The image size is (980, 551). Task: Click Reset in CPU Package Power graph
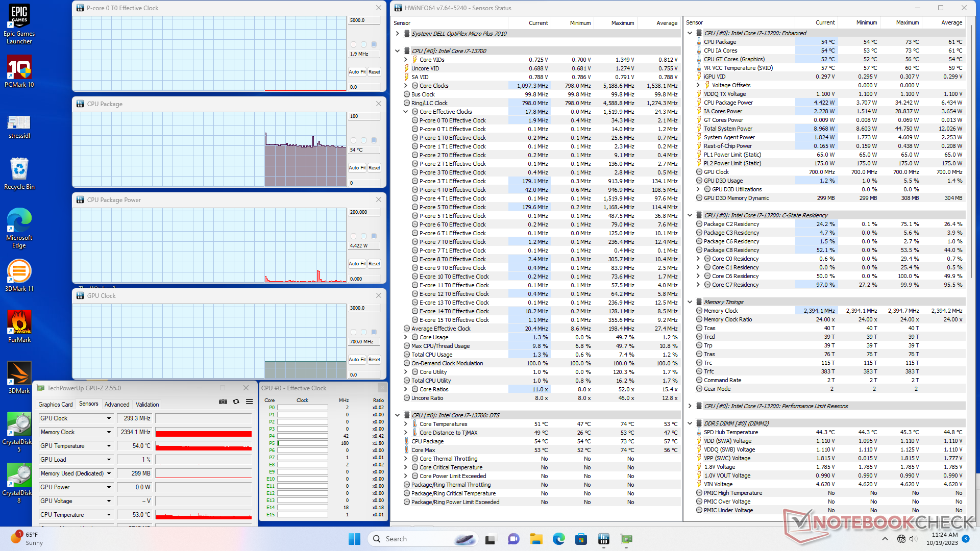[x=375, y=264]
